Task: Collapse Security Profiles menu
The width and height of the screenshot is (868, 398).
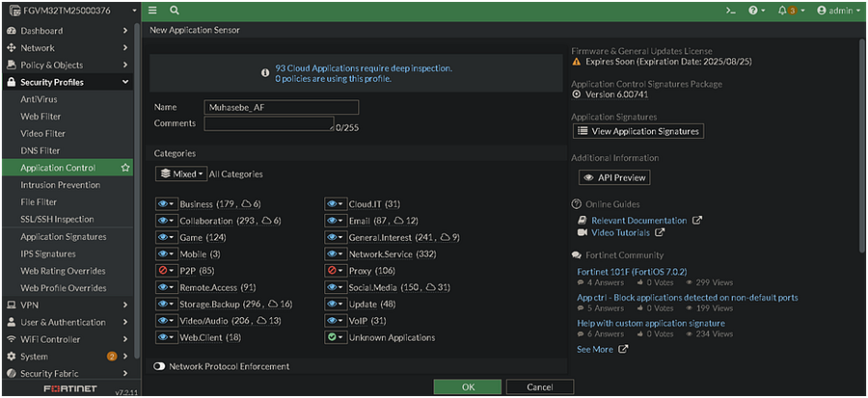Action: click(67, 82)
